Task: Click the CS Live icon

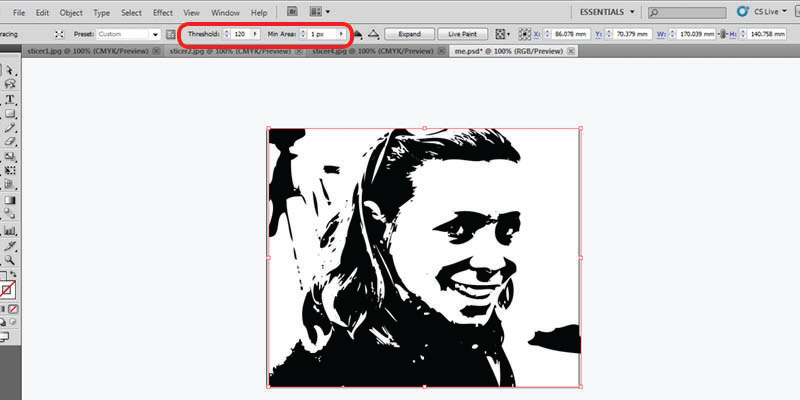Action: 742,11
